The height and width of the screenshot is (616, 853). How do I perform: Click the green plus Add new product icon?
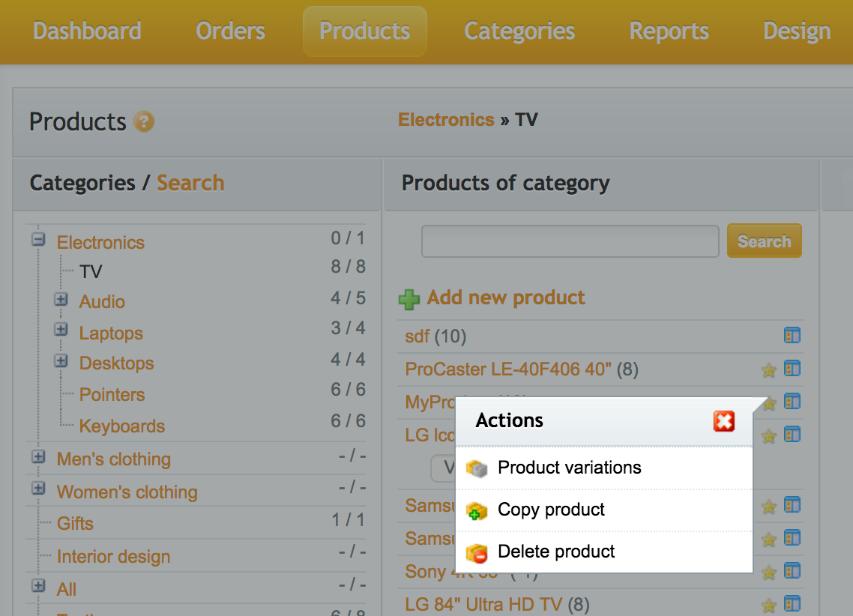tap(409, 300)
